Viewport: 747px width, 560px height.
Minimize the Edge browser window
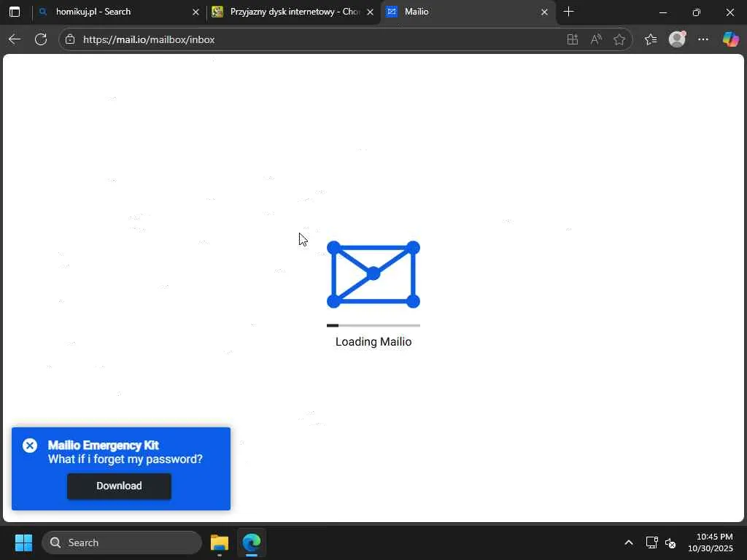(662, 12)
